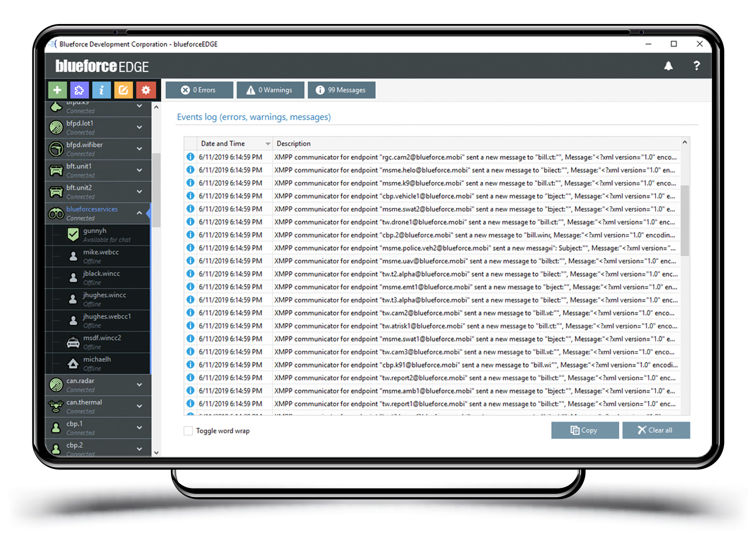Select log row for msme.helo@blueforce.mobi
Screen dimensions: 756x544
click(x=433, y=170)
